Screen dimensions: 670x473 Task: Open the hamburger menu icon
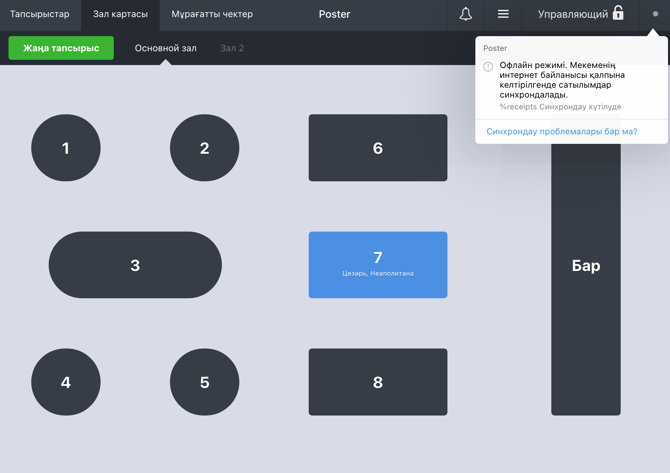coord(503,14)
